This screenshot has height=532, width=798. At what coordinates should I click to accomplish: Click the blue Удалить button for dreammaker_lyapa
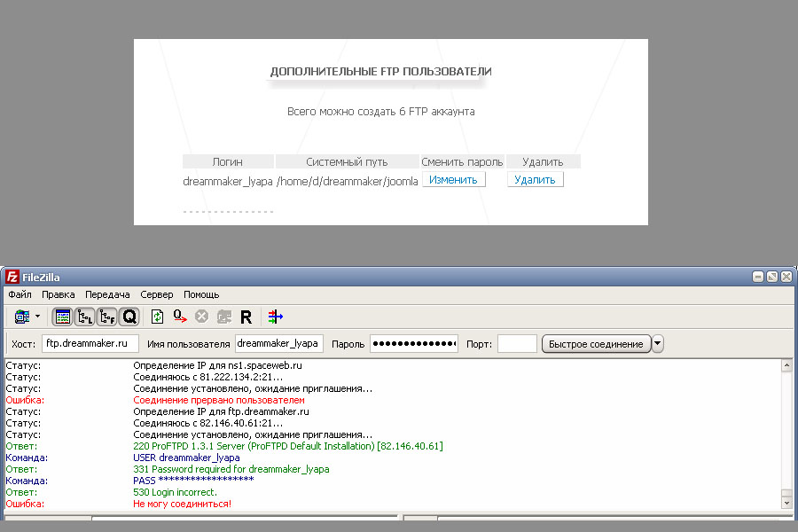535,180
